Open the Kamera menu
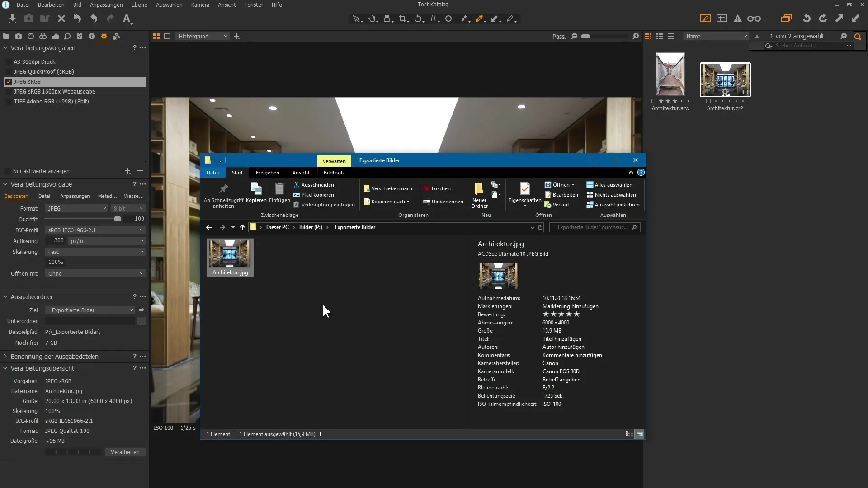 click(x=200, y=5)
